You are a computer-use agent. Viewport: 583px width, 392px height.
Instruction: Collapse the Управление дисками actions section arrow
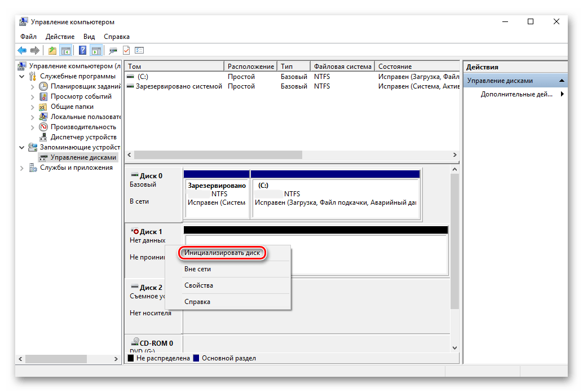click(x=562, y=80)
